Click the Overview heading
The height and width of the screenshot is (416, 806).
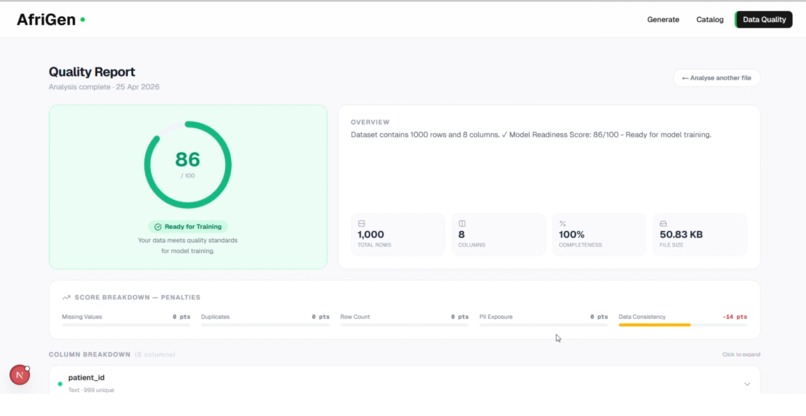coord(370,122)
